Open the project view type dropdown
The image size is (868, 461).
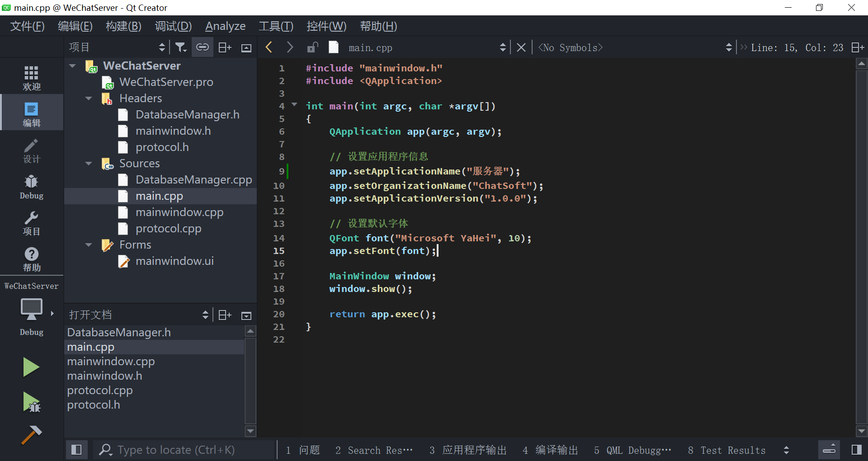pos(117,47)
